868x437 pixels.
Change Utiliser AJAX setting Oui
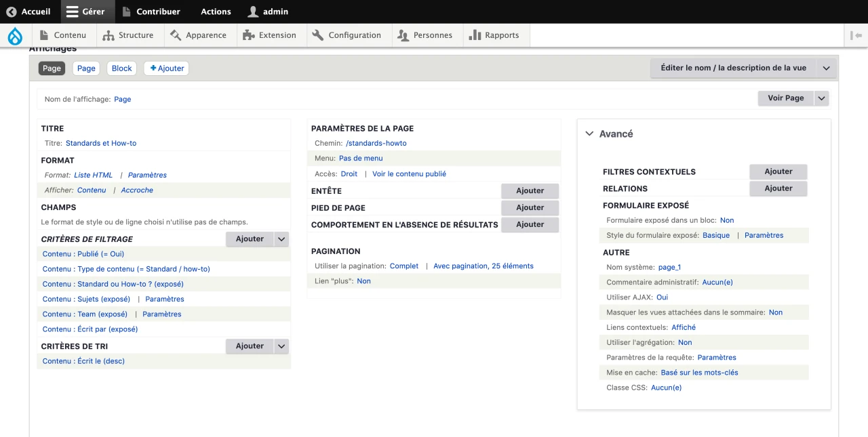(x=662, y=297)
